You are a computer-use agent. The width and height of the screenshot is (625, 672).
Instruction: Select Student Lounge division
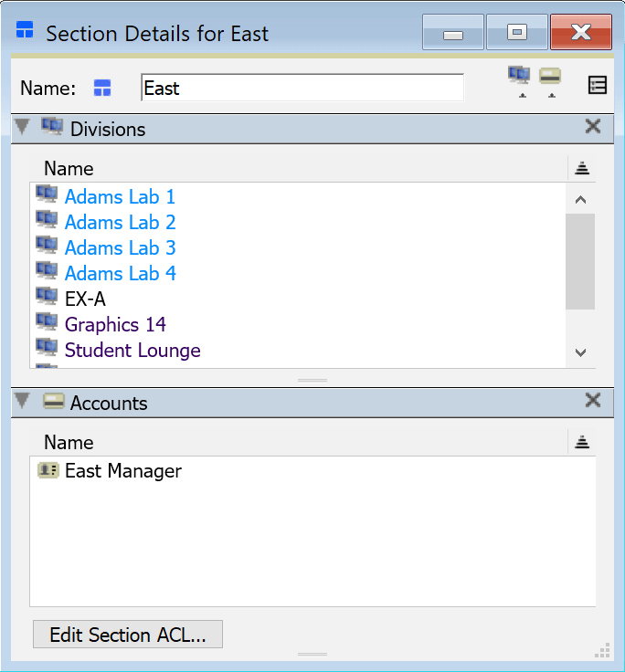point(132,351)
